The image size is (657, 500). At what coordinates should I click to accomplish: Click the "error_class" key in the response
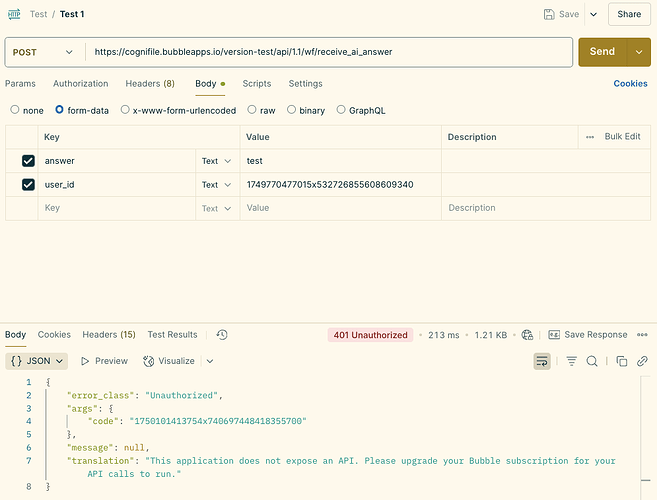pyautogui.click(x=101, y=395)
